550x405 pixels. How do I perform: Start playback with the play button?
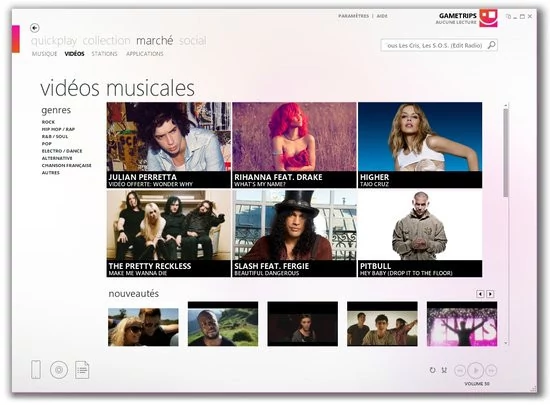[x=476, y=370]
